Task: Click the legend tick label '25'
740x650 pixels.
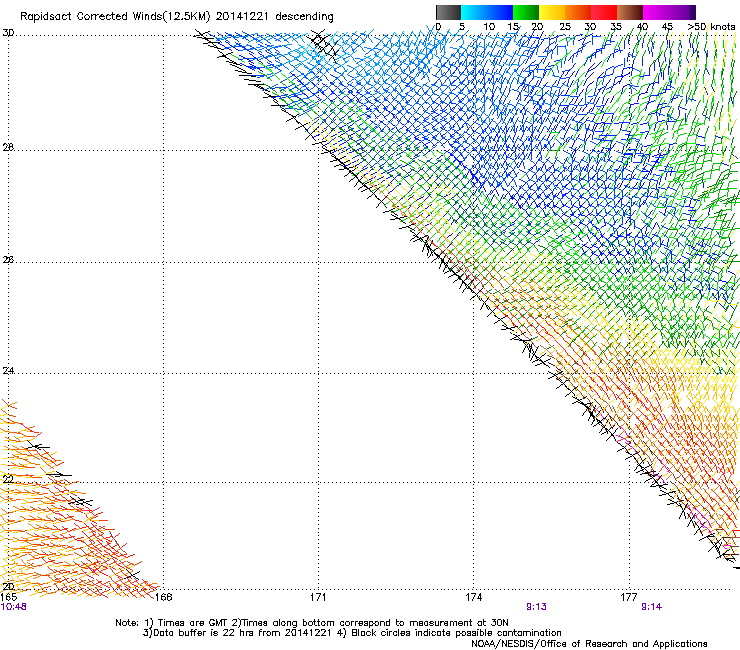Action: pyautogui.click(x=565, y=27)
